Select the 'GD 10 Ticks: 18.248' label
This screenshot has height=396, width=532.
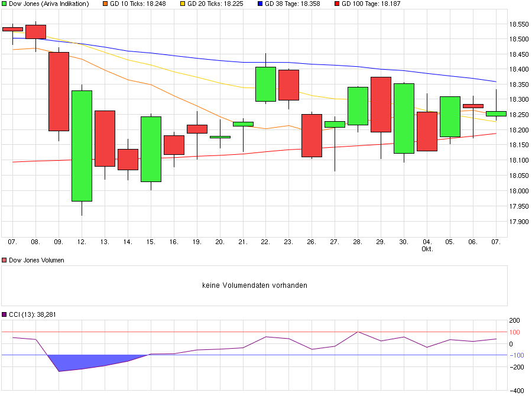click(x=138, y=4)
